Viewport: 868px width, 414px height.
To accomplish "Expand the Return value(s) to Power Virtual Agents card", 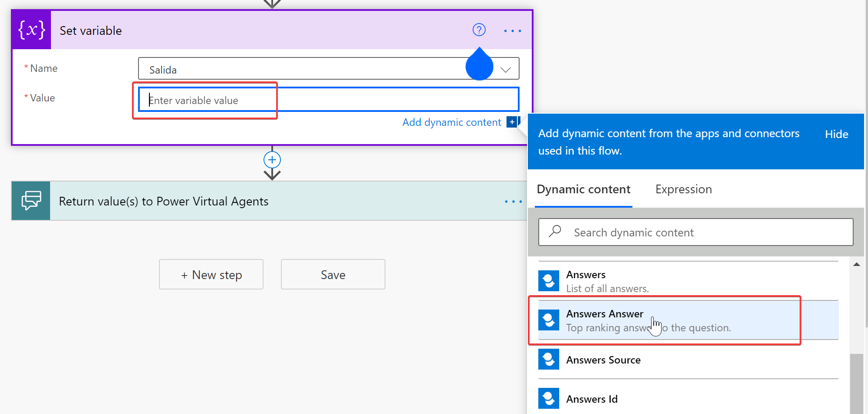I will click(x=261, y=201).
